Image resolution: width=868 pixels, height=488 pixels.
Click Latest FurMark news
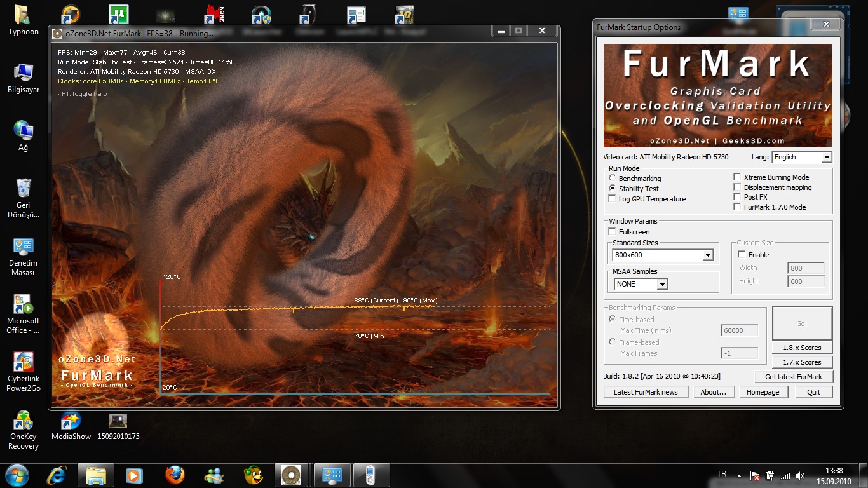point(646,392)
